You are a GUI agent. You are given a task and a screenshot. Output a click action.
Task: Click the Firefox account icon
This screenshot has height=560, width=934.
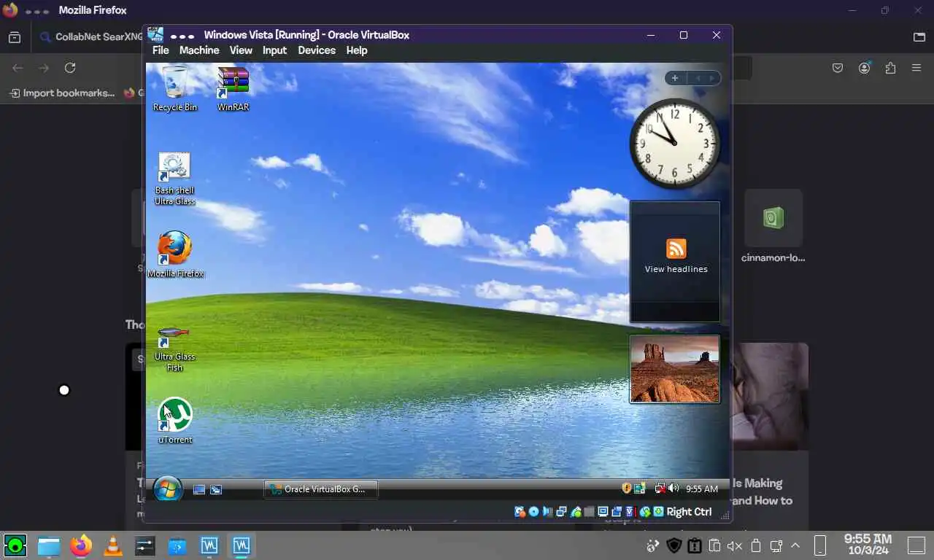tap(865, 68)
